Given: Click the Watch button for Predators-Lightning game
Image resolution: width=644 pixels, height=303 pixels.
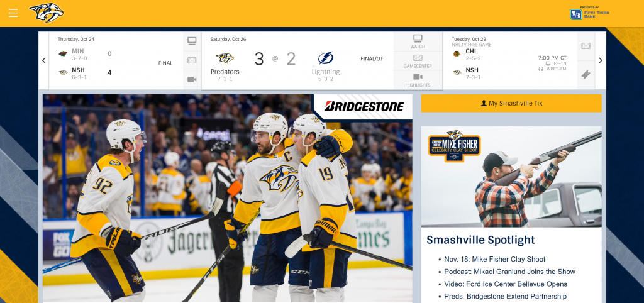Looking at the screenshot, I should [418, 41].
